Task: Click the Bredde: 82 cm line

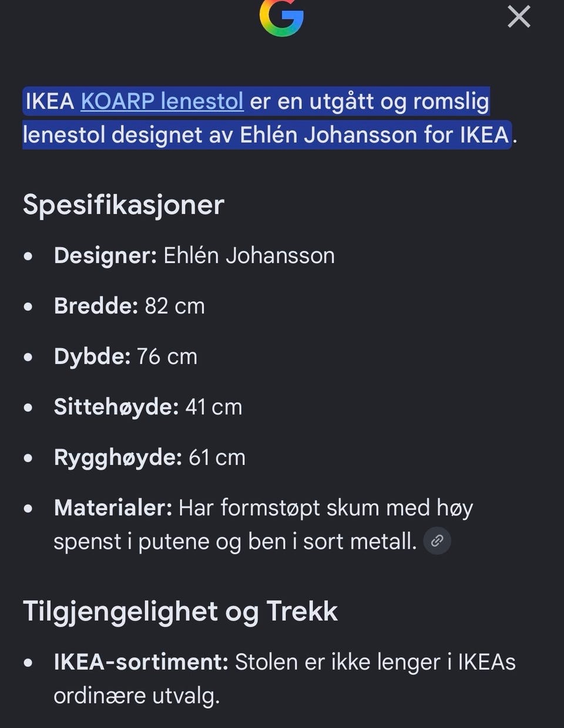Action: [x=129, y=306]
